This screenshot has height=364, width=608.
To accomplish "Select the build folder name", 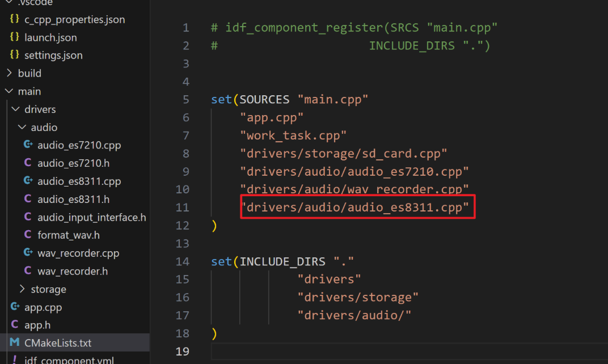I will tap(29, 73).
